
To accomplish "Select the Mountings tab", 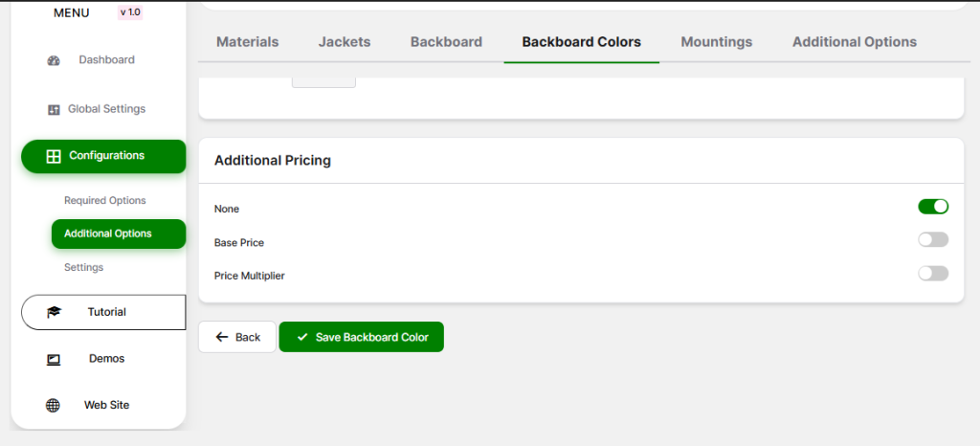I will [x=716, y=42].
